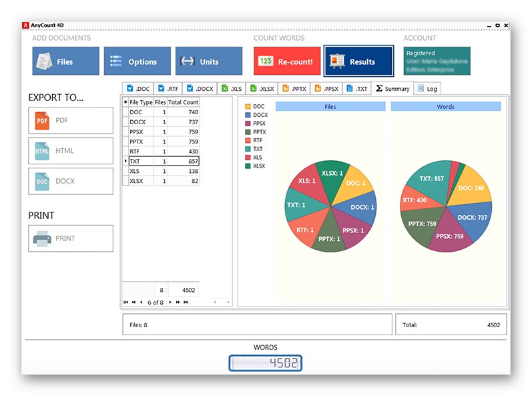Click the XLSX legend entry

coord(255,166)
